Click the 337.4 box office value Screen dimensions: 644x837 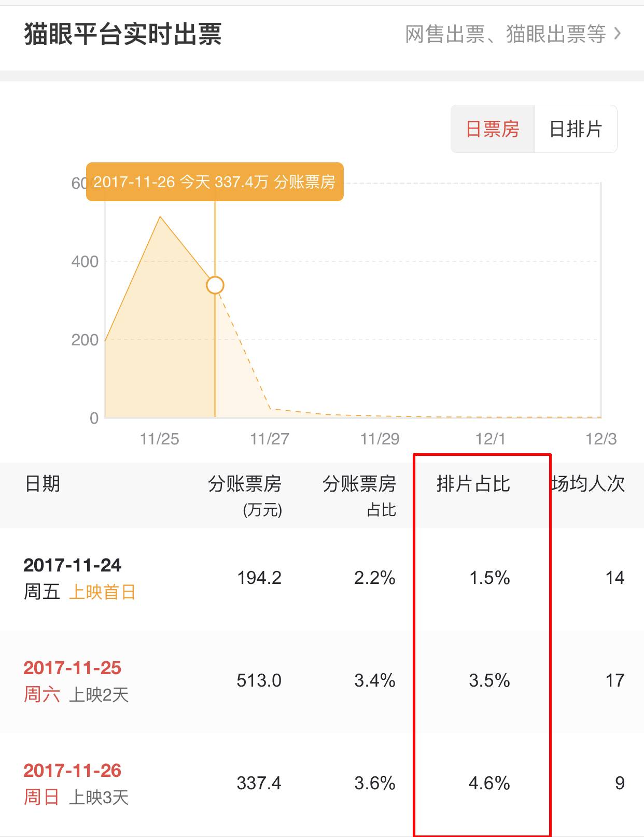[259, 783]
